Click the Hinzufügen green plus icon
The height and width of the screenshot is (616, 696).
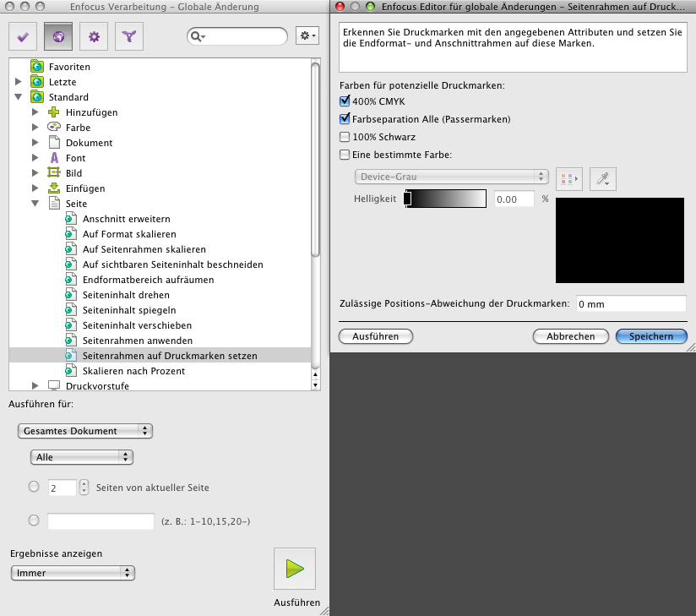click(x=54, y=112)
